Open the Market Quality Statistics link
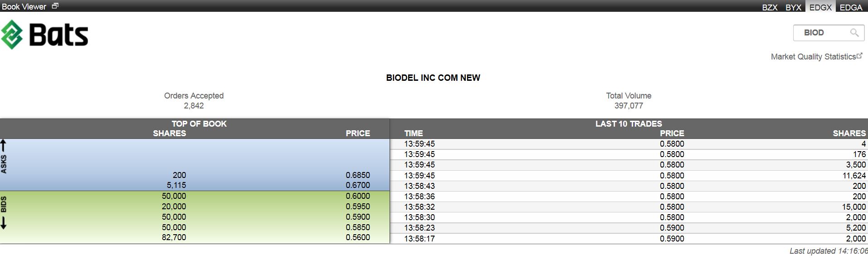The width and height of the screenshot is (868, 261). pos(813,57)
